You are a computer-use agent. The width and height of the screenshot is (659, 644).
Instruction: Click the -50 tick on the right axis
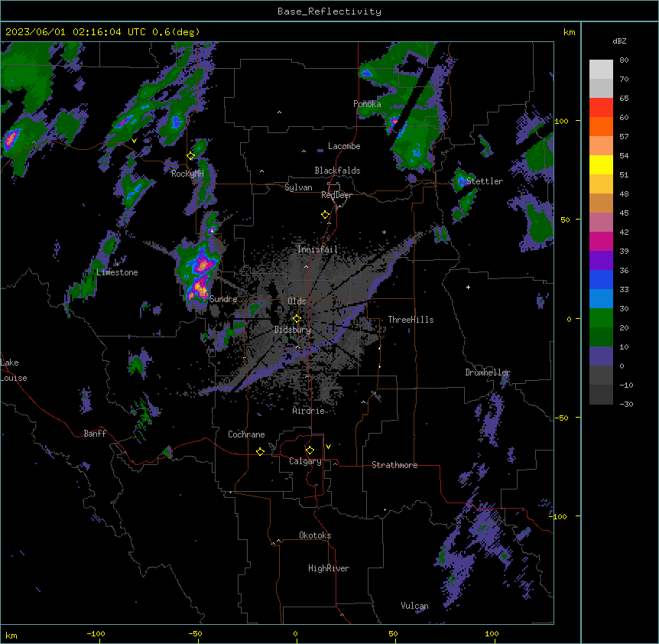point(561,418)
